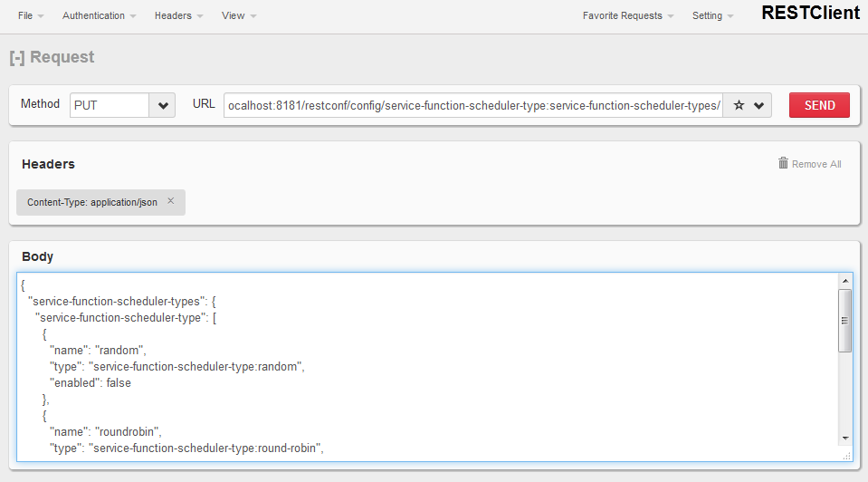Remove all headers via trash icon
Image resolution: width=868 pixels, height=482 pixels.
coord(783,163)
